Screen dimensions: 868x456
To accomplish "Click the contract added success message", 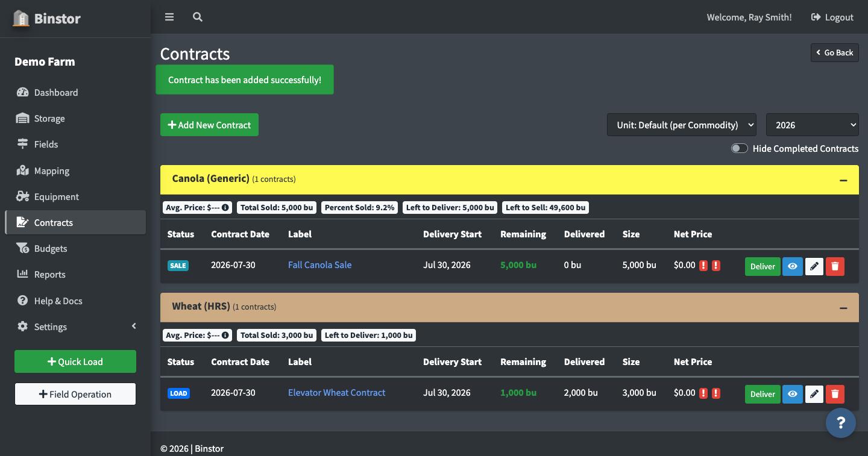I will (245, 80).
